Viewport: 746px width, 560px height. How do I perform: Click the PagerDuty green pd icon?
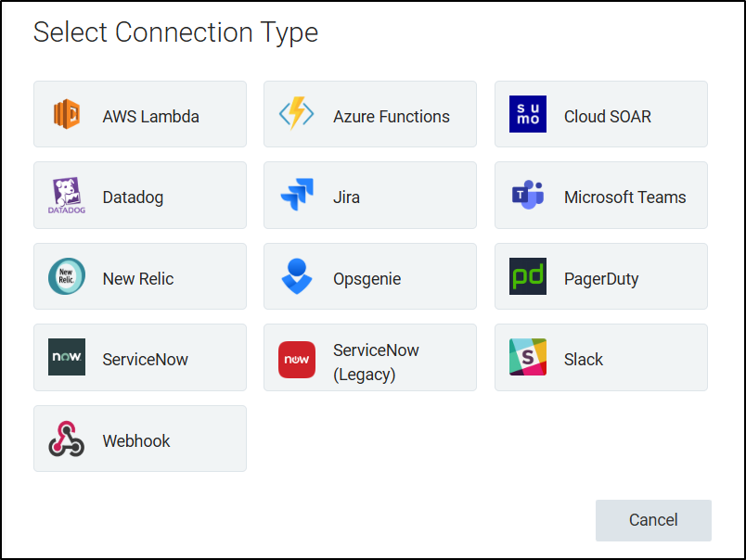(528, 276)
